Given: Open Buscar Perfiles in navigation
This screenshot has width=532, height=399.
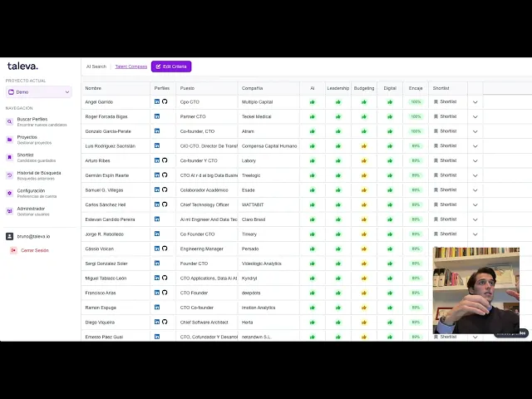Looking at the screenshot, I should point(38,122).
